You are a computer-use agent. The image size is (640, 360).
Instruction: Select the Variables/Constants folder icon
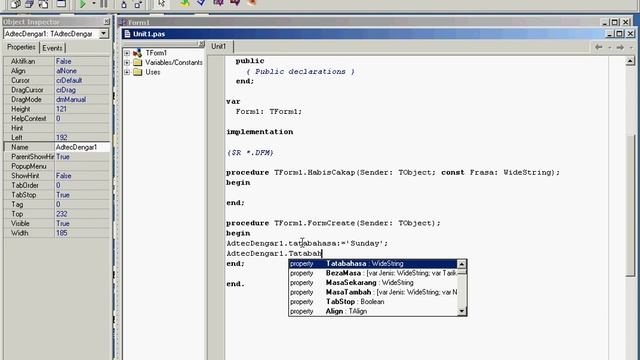coord(138,62)
